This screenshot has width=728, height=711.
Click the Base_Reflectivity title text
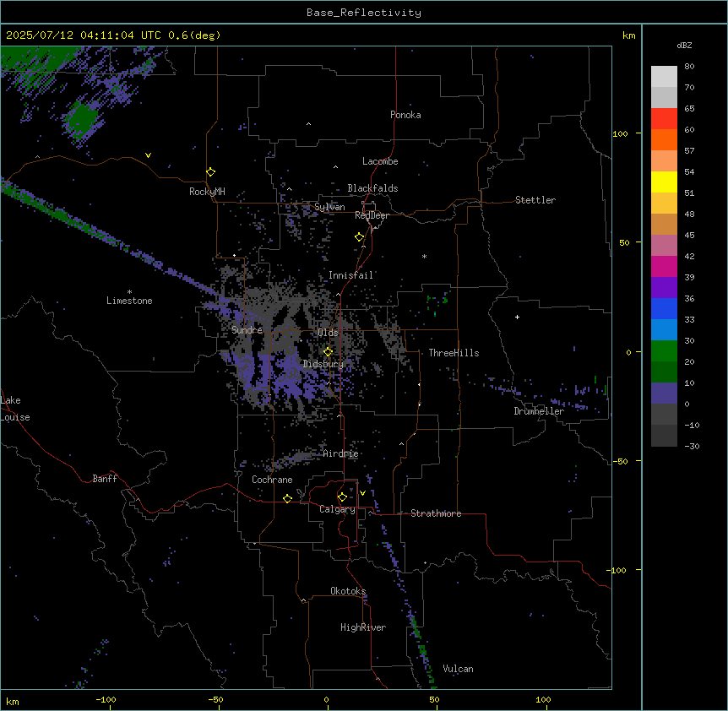coord(364,13)
